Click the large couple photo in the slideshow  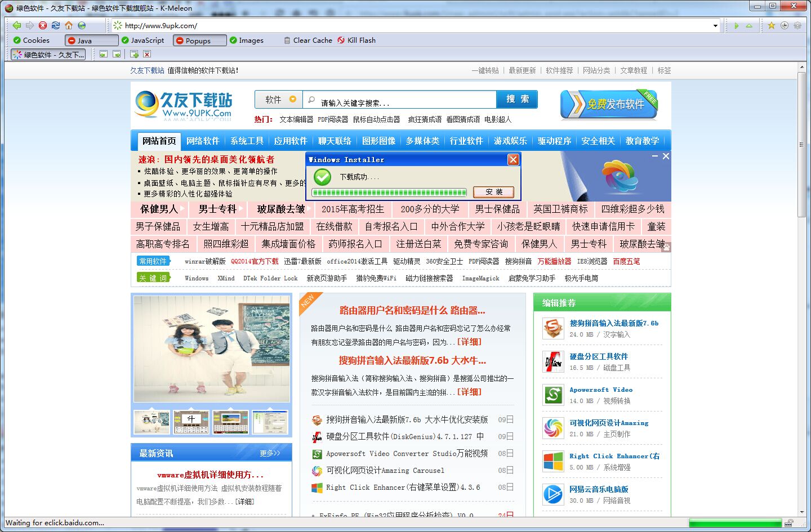tap(212, 348)
